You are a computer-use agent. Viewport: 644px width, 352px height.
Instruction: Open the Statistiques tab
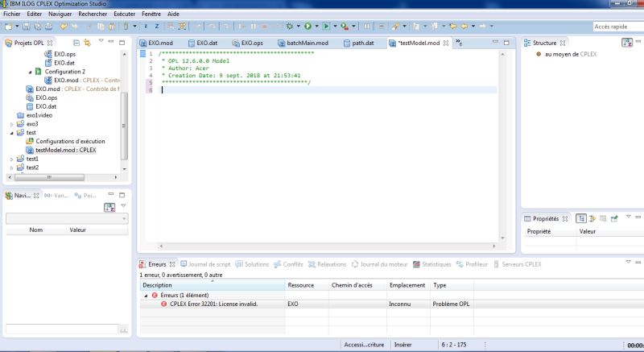(432, 264)
